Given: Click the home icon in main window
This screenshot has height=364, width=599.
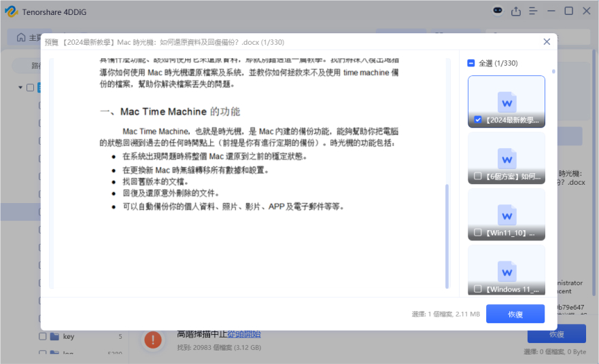Looking at the screenshot, I should click(21, 37).
